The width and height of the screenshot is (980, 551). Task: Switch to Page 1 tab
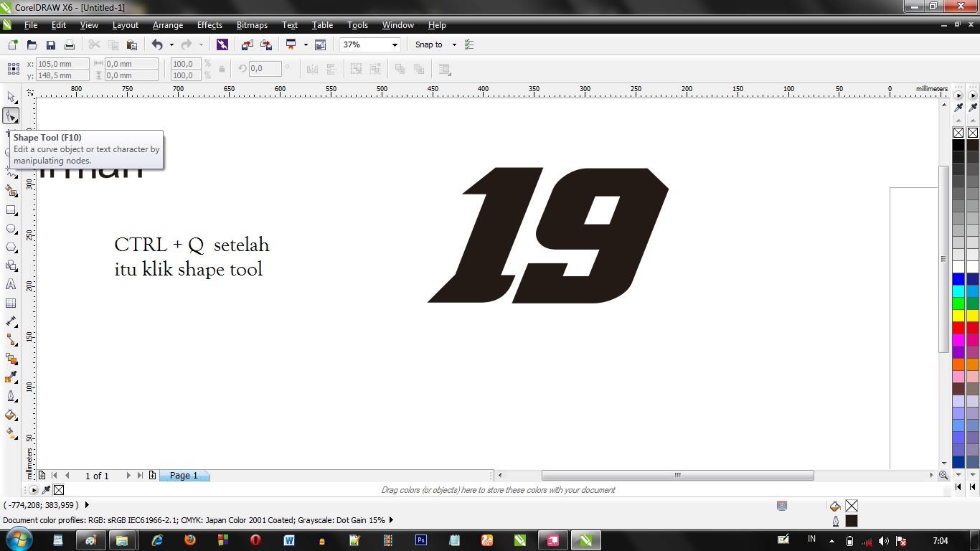[x=184, y=475]
